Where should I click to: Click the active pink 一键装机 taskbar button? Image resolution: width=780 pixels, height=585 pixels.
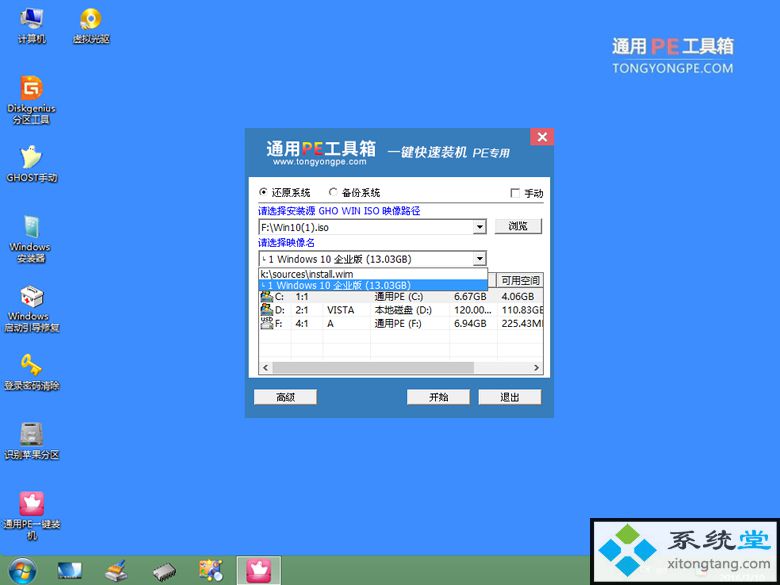(x=259, y=571)
